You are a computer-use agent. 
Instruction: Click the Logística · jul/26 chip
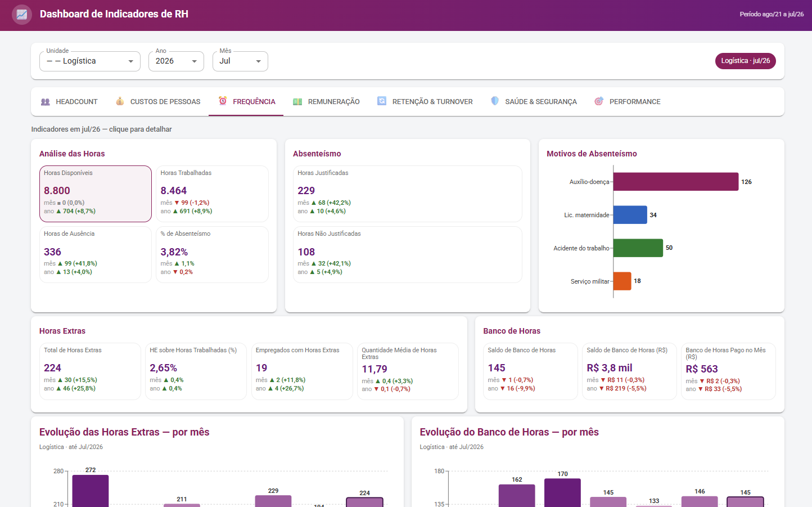746,61
